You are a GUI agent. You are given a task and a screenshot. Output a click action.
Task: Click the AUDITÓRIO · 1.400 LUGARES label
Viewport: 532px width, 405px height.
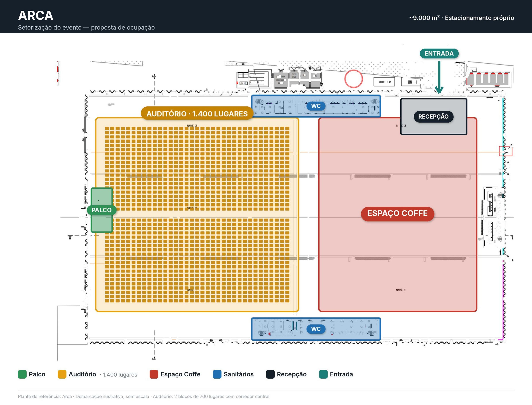197,114
